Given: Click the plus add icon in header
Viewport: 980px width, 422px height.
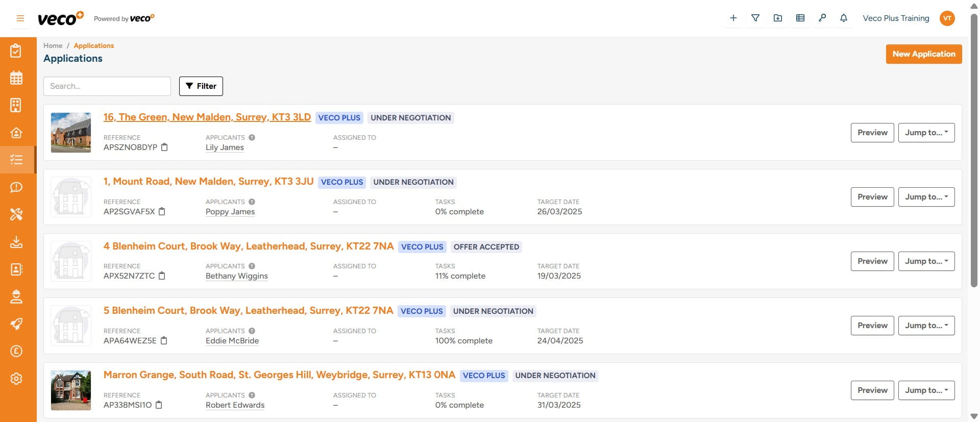Looking at the screenshot, I should tap(733, 18).
